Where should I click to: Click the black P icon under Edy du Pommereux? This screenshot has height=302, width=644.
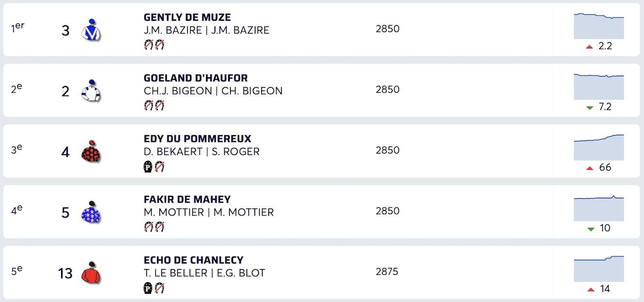click(x=149, y=167)
